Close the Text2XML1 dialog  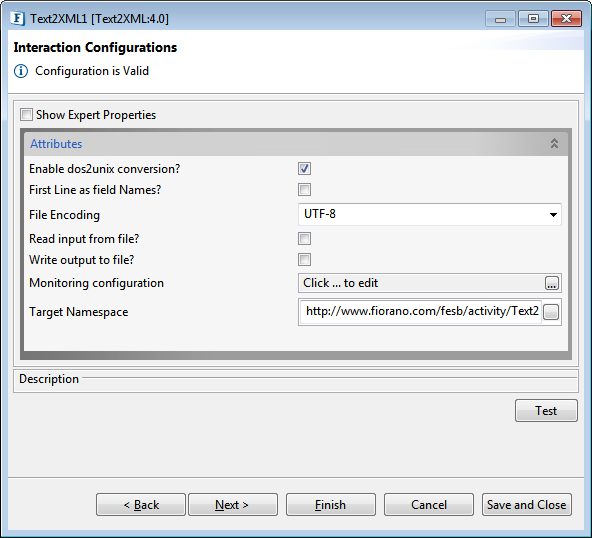click(x=566, y=18)
